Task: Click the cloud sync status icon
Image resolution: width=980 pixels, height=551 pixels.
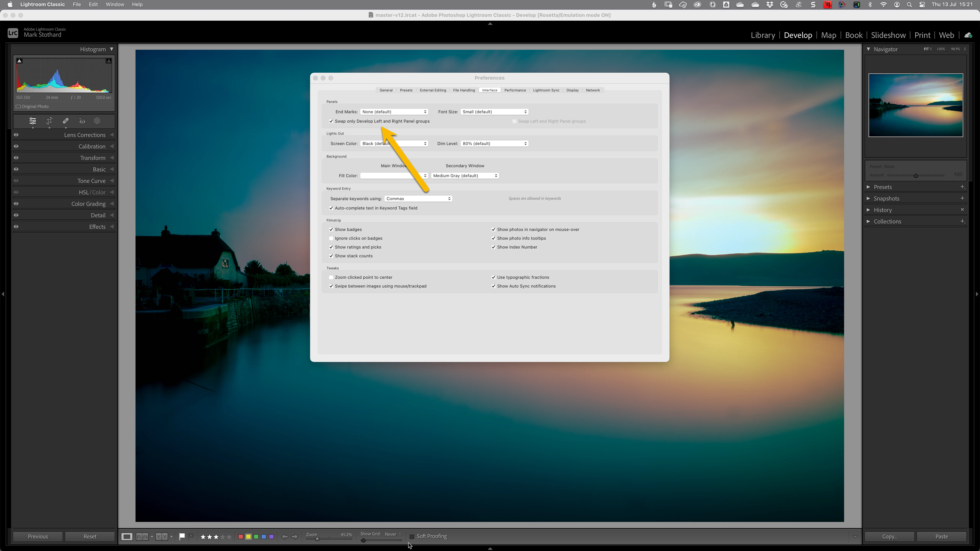Action: pos(969,35)
